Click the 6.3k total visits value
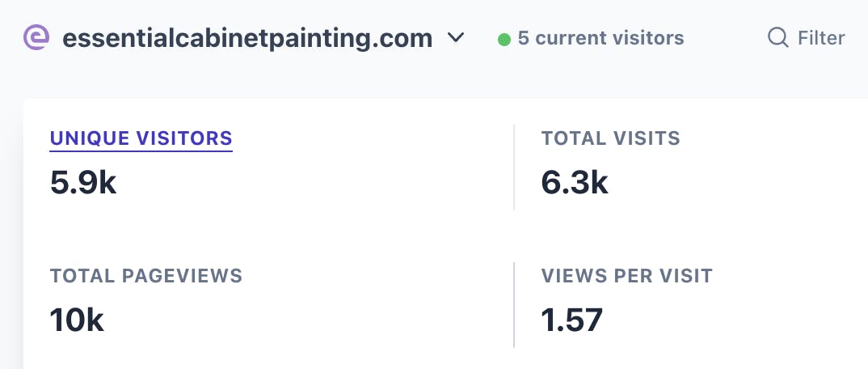 pos(574,183)
